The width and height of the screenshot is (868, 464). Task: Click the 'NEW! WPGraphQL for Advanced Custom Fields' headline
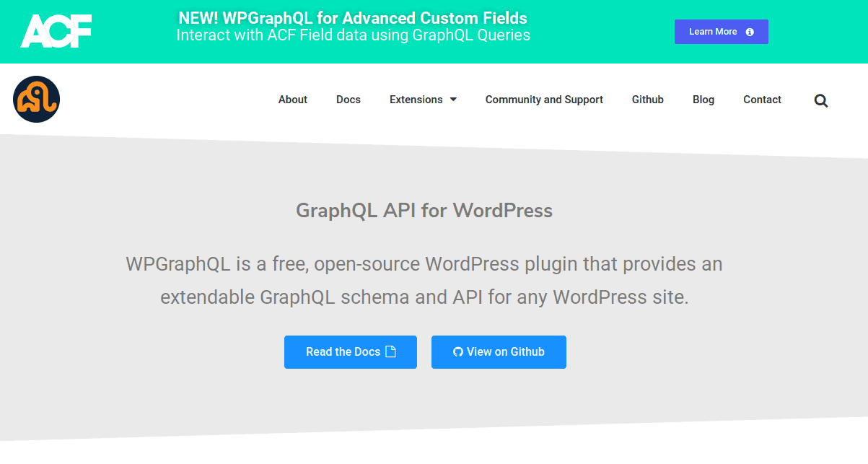click(353, 18)
